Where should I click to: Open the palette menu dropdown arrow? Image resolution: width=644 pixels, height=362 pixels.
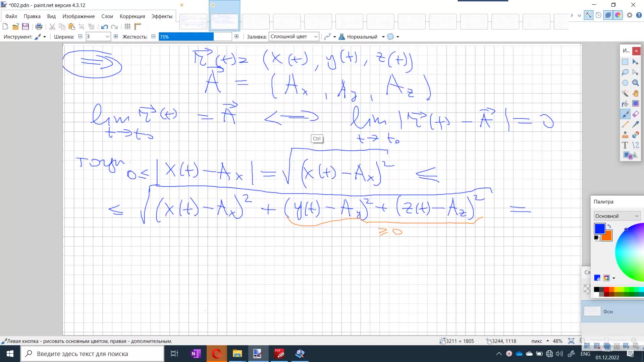[x=614, y=278]
